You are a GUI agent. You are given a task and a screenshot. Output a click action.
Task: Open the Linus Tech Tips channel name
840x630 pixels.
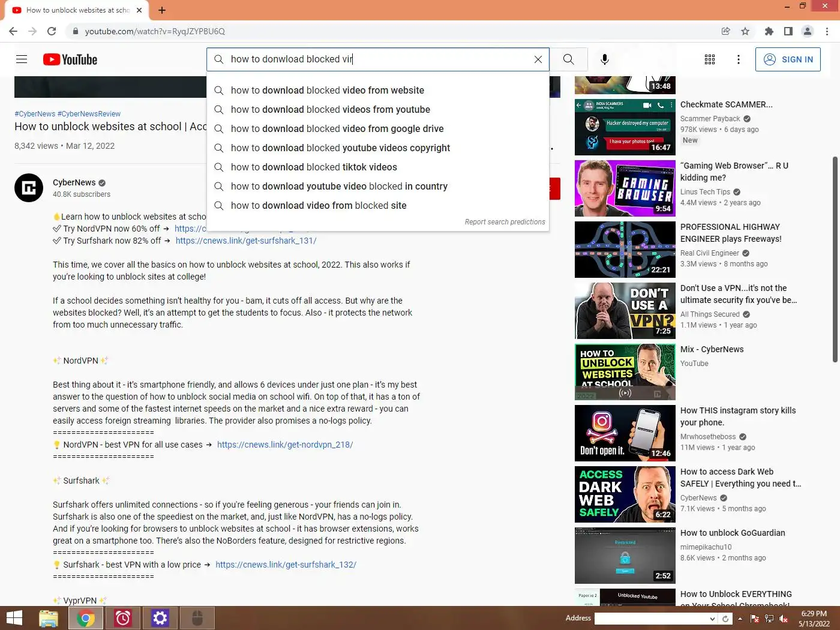705,192
